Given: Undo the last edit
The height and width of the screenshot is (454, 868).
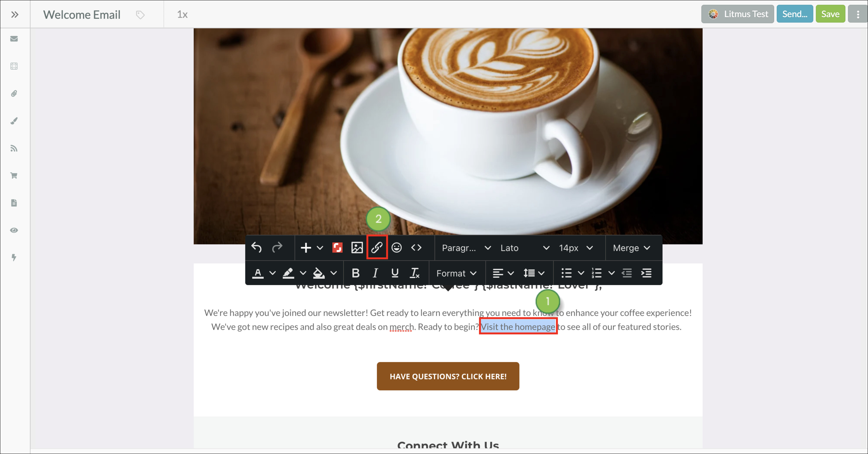Looking at the screenshot, I should point(256,248).
